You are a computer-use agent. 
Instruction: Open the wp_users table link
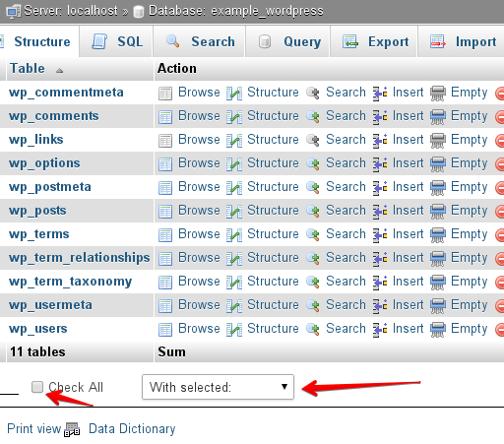pos(38,329)
